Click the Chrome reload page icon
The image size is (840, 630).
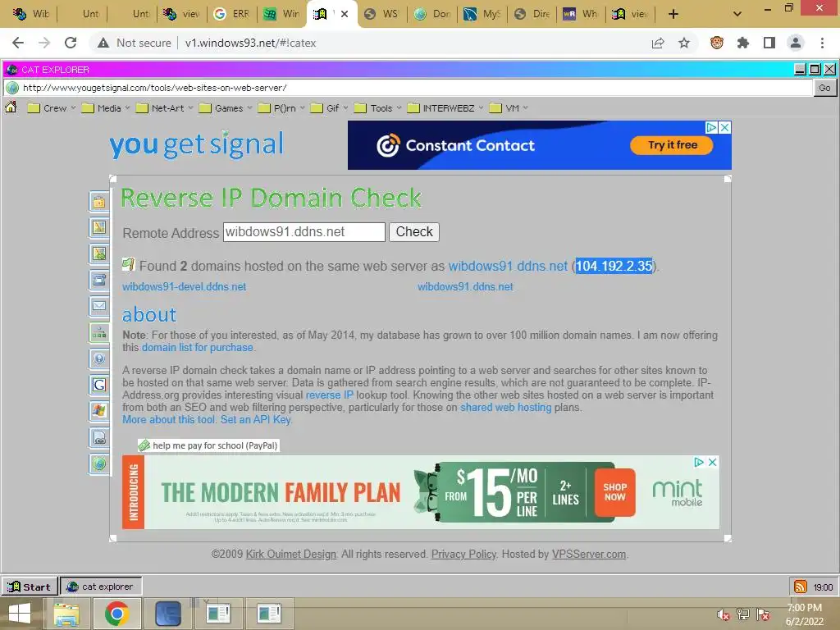[x=71, y=43]
